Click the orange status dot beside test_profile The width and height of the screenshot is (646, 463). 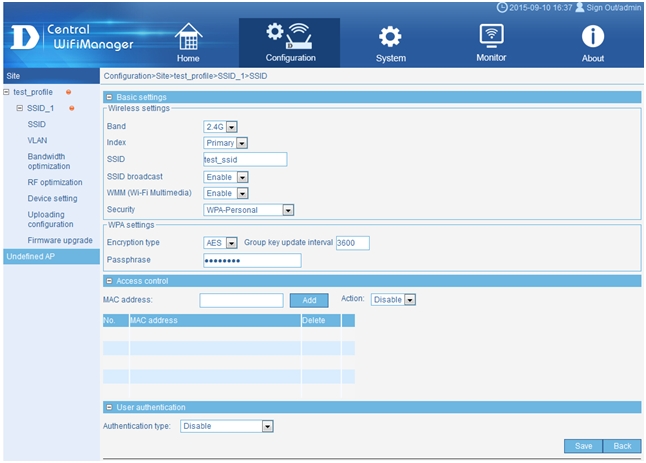click(68, 92)
